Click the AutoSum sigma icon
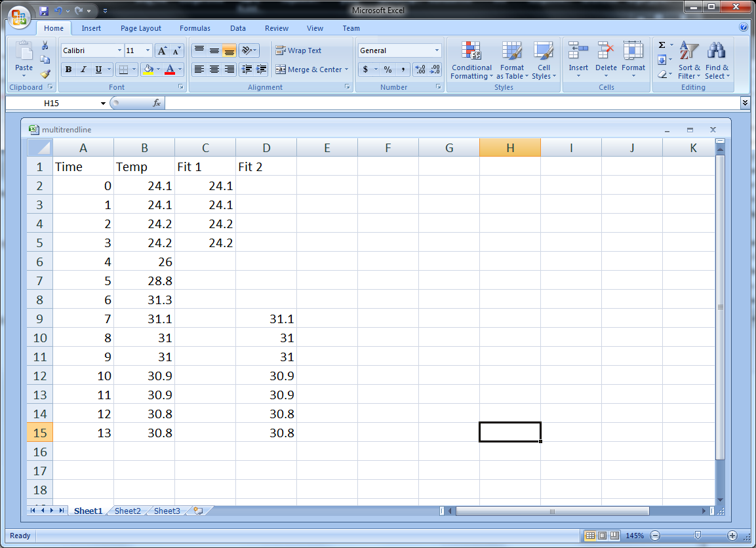The image size is (756, 548). 662,45
